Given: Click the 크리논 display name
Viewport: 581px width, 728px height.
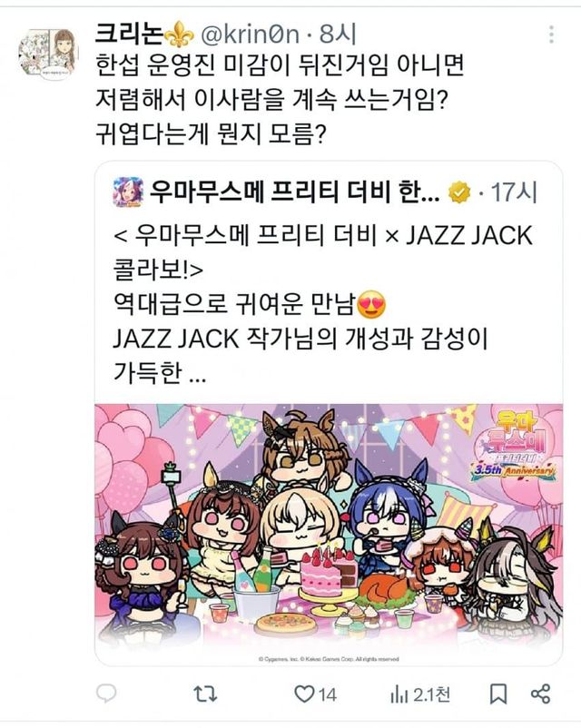Looking at the screenshot, I should tap(129, 34).
